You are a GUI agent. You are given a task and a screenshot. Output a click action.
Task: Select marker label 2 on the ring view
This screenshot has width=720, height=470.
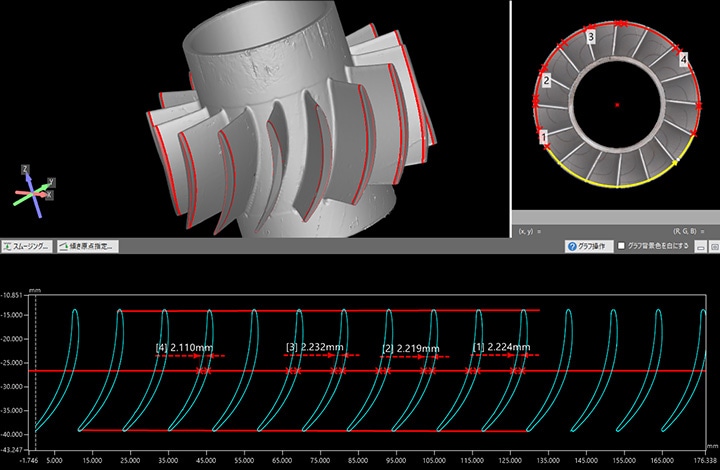[x=546, y=81]
